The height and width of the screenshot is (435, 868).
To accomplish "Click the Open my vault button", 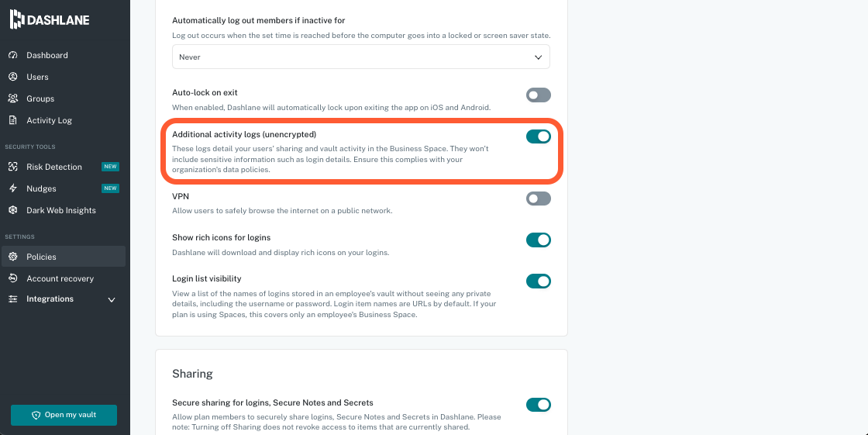I will (x=64, y=415).
